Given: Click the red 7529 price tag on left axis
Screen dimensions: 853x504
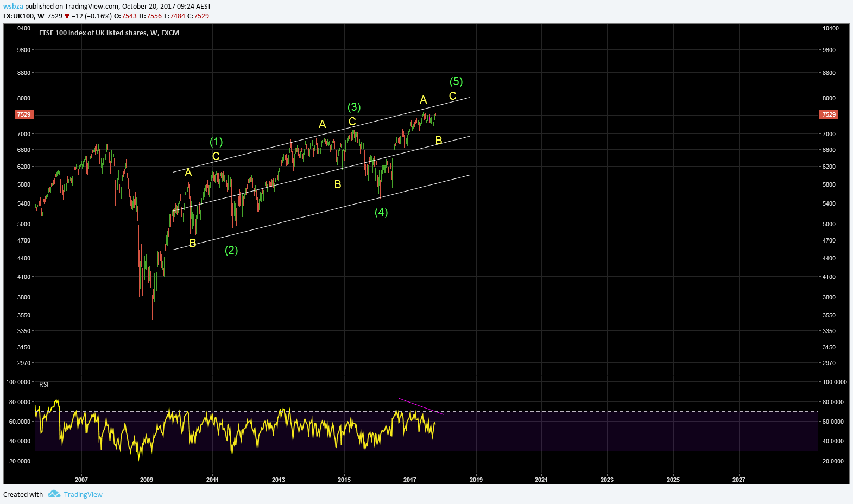Looking at the screenshot, I should 24,114.
